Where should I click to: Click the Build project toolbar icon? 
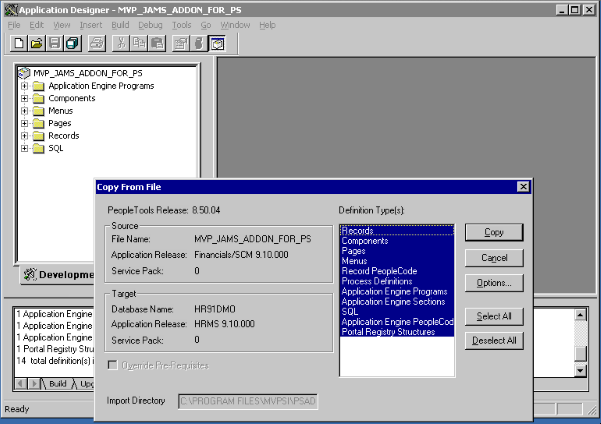pyautogui.click(x=199, y=43)
